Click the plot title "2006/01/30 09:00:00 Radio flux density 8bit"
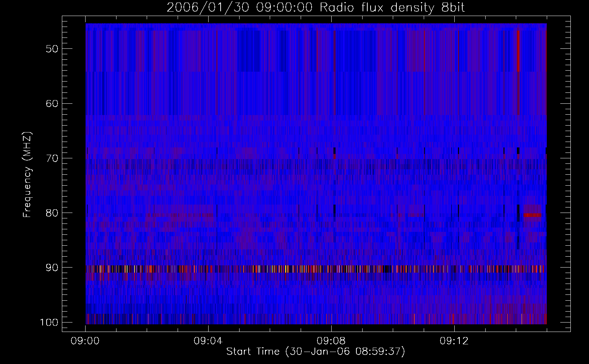Viewport: 589px width, 364px height. point(316,8)
